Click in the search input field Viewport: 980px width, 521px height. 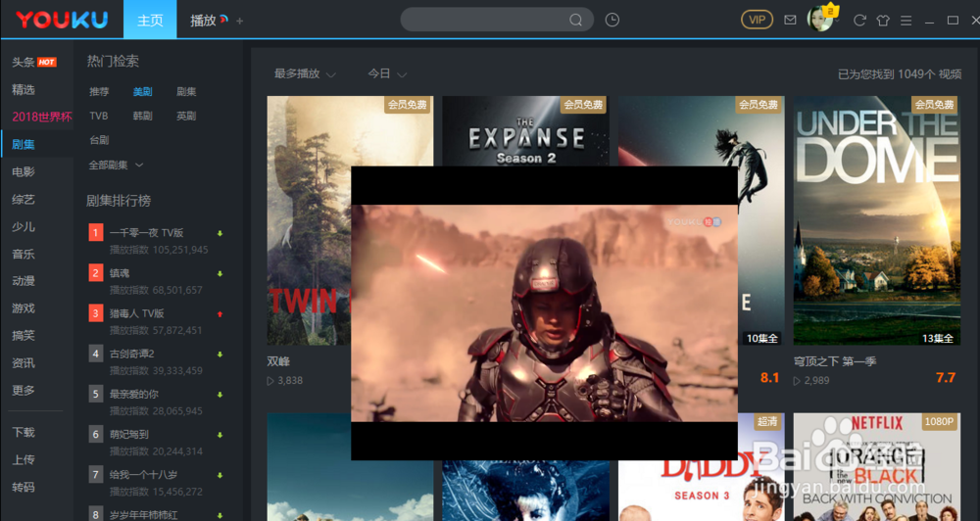coord(484,20)
